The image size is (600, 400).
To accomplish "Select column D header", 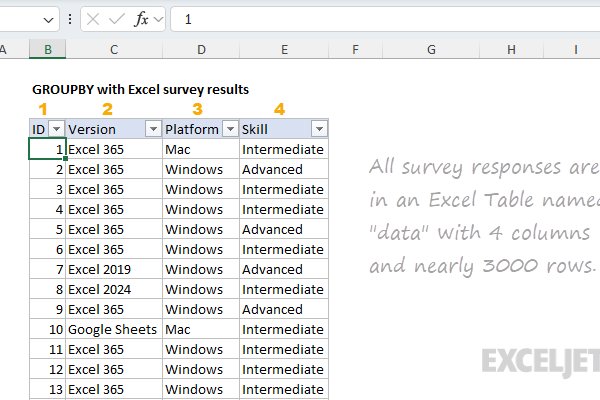I will [x=201, y=49].
